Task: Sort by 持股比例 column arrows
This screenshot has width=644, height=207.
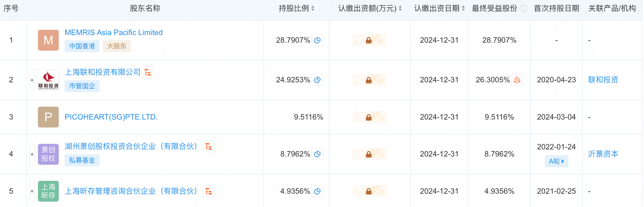Action: pos(313,8)
